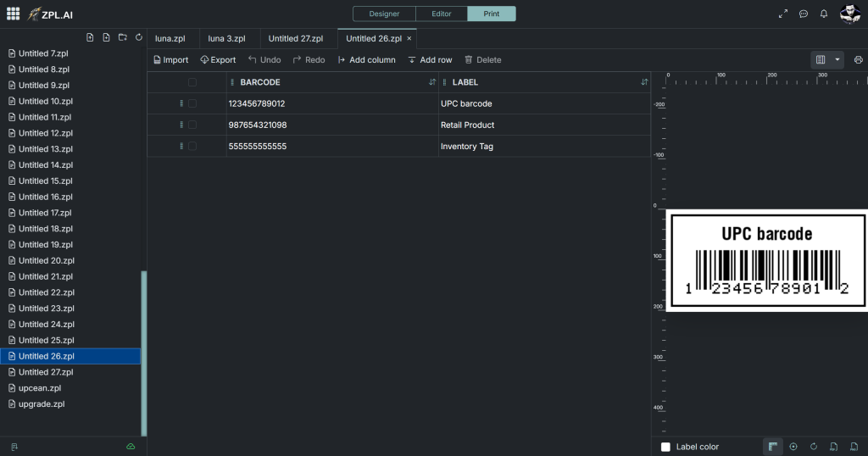
Task: Select the cell 'Inventory Tag'
Action: [544, 146]
